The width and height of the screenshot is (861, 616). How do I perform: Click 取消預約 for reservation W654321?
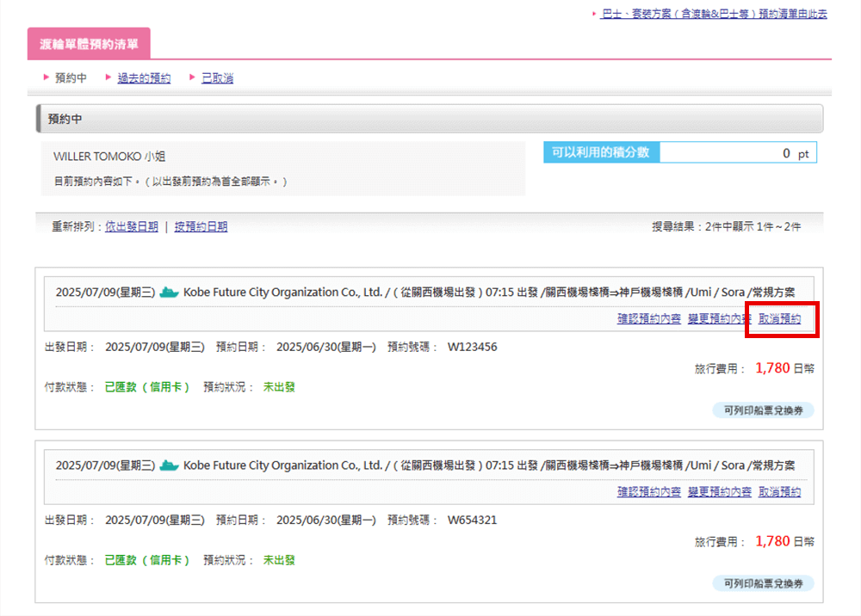[x=780, y=492]
